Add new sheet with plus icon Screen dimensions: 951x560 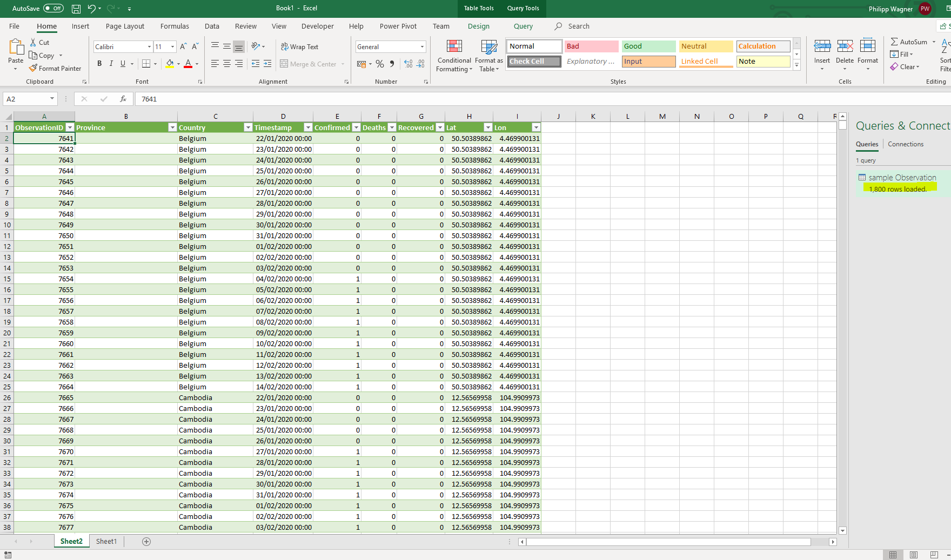(146, 542)
